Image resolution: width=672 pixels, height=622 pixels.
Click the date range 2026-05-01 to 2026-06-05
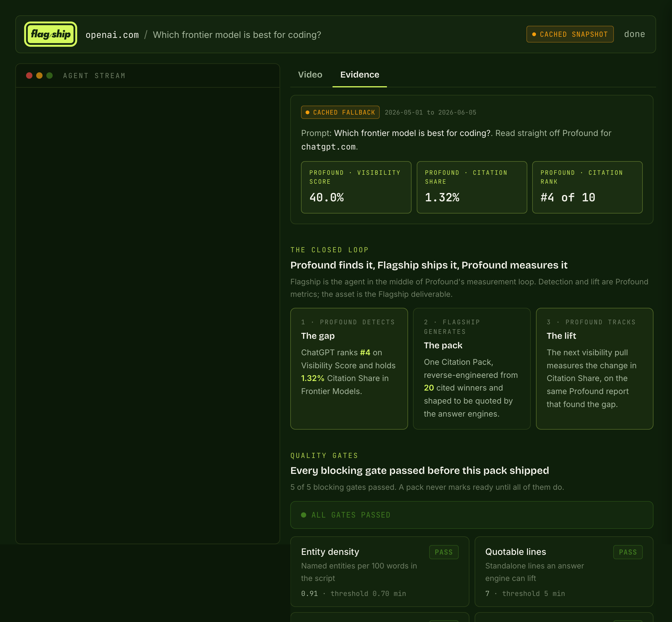coord(430,113)
